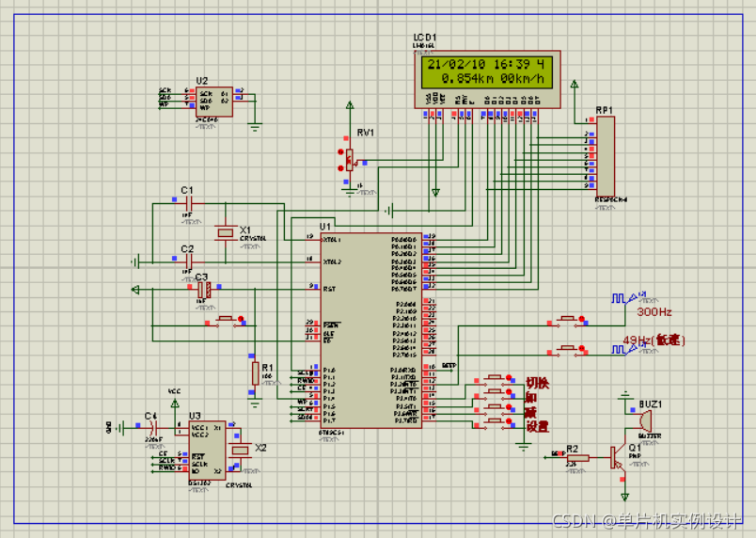Select the LCD1 display component
756x538 pixels.
(x=488, y=73)
